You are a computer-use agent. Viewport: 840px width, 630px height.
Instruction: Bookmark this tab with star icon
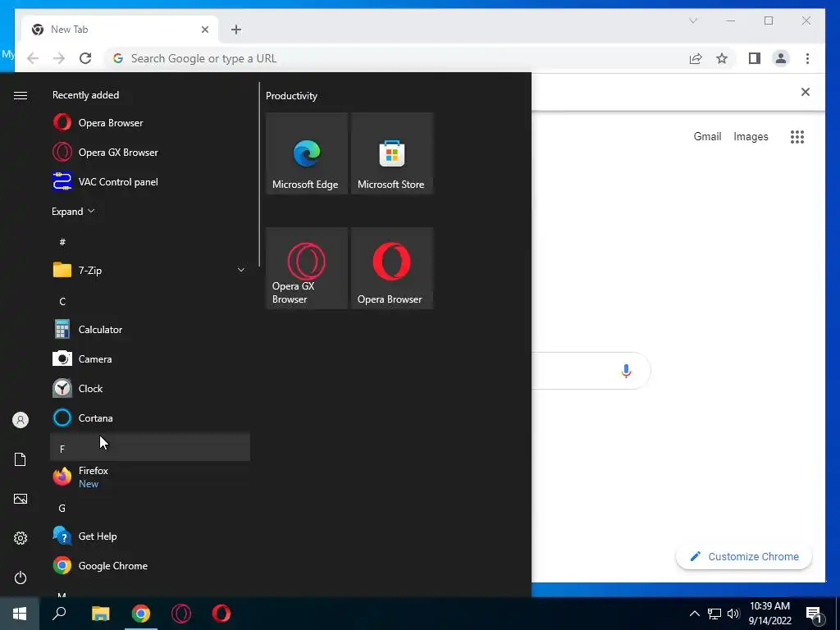pyautogui.click(x=722, y=58)
